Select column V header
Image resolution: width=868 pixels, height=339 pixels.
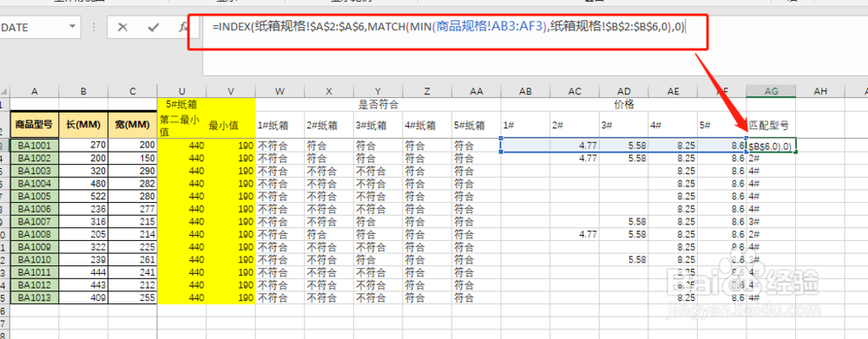point(231,92)
